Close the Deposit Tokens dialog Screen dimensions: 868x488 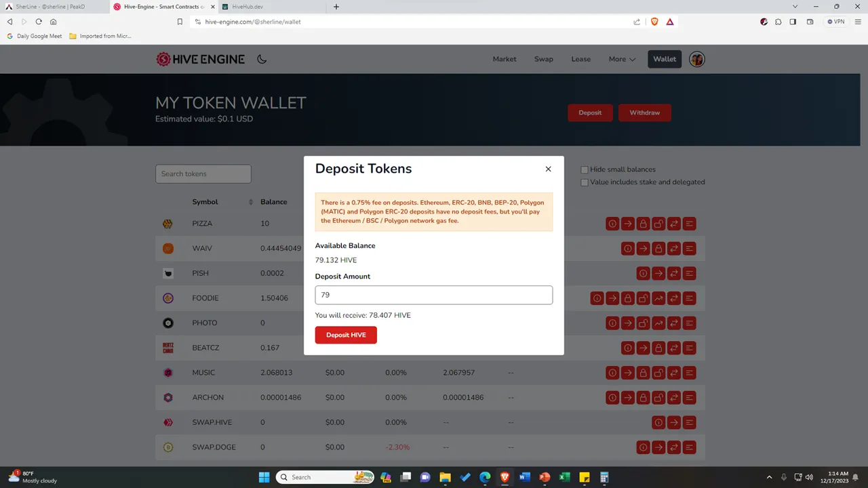pos(549,169)
